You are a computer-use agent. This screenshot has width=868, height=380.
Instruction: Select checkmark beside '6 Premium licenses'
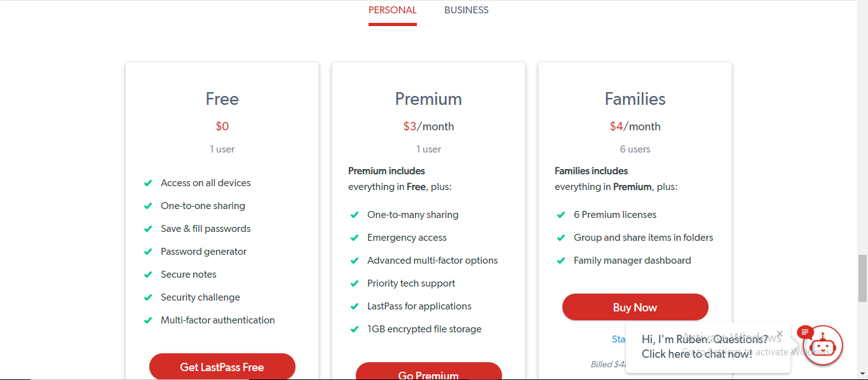[x=561, y=215]
